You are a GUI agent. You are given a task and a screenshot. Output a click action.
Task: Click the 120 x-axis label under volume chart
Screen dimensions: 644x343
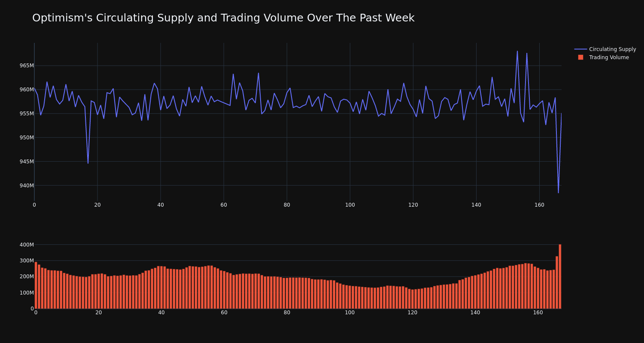pos(412,313)
